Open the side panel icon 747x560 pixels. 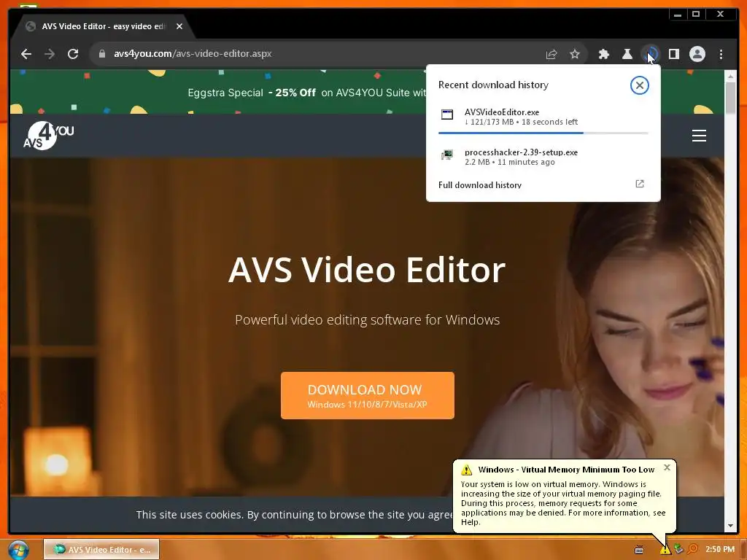point(673,54)
